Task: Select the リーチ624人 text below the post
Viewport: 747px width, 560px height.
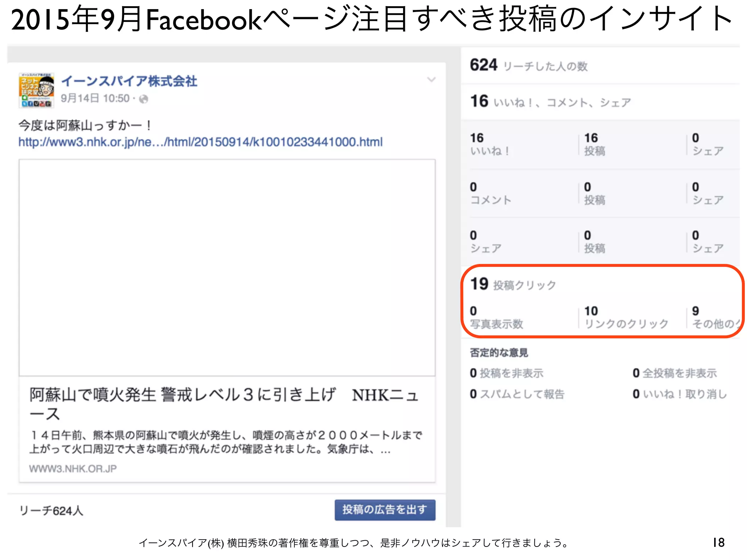Action: click(x=51, y=510)
